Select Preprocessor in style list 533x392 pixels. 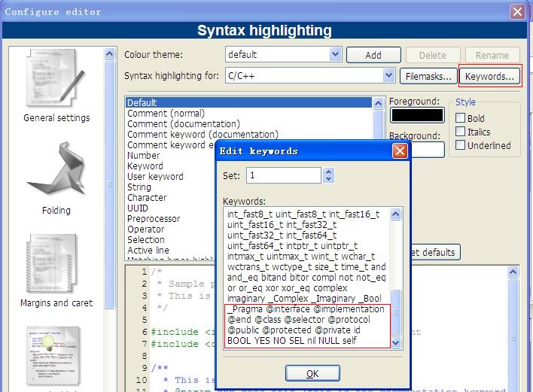(154, 218)
